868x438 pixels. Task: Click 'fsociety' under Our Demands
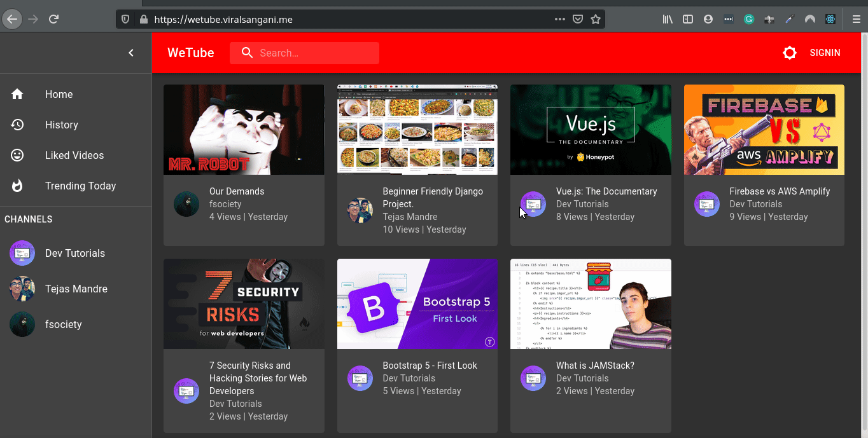(x=225, y=204)
